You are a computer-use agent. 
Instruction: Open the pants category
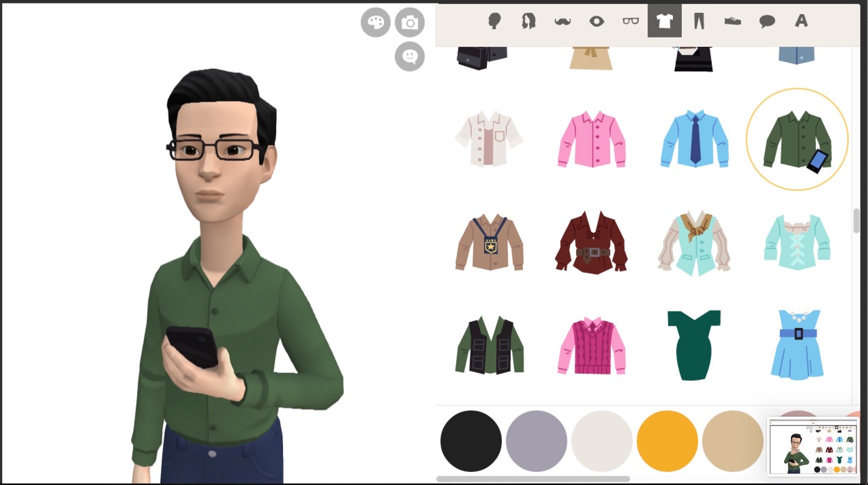click(x=699, y=21)
